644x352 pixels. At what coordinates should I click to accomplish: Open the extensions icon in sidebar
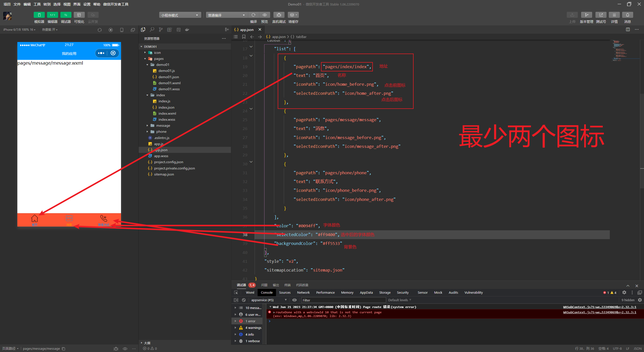(170, 30)
